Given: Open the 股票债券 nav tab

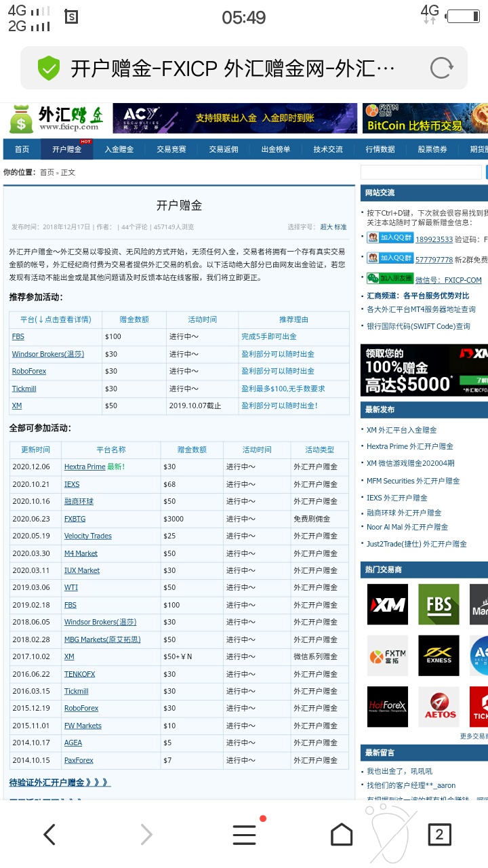Looking at the screenshot, I should point(432,149).
